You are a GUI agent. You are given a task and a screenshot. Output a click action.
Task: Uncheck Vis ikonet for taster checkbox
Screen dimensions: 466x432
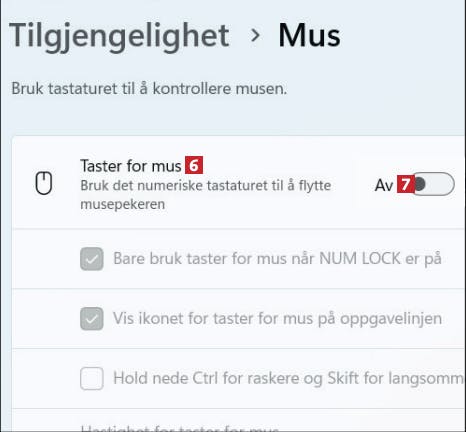92,318
